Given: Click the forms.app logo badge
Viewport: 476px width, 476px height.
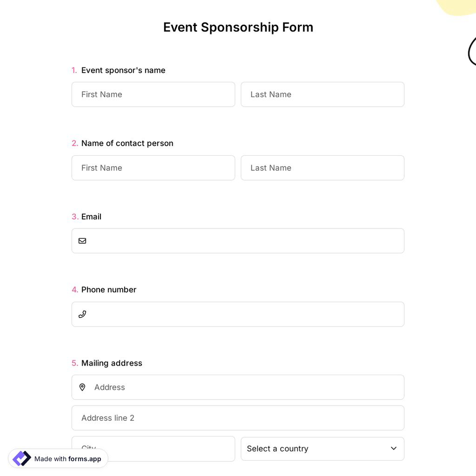Looking at the screenshot, I should [x=21, y=458].
